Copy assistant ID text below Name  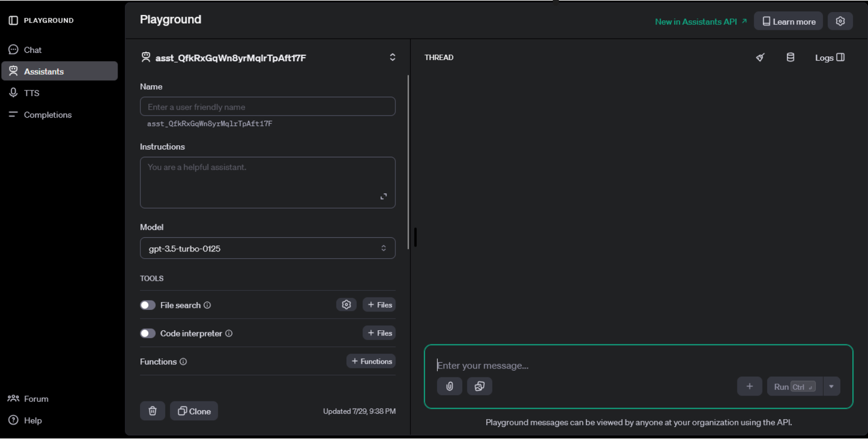[209, 124]
